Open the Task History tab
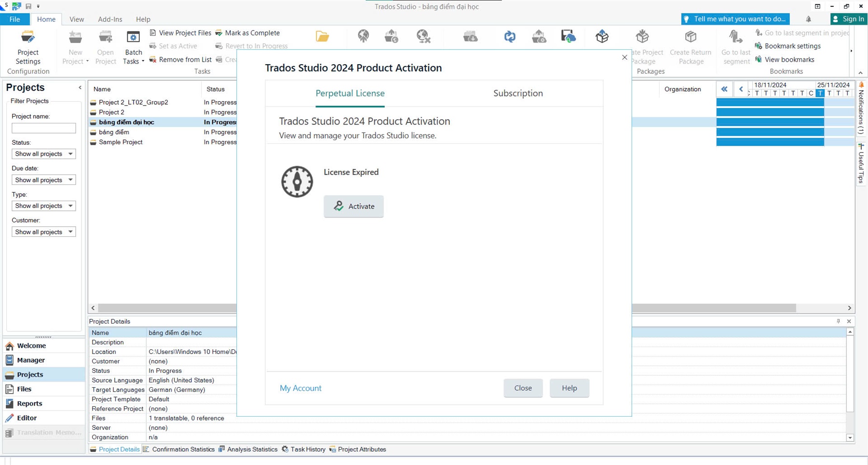Viewport: 868px width, 465px height. coord(303,449)
